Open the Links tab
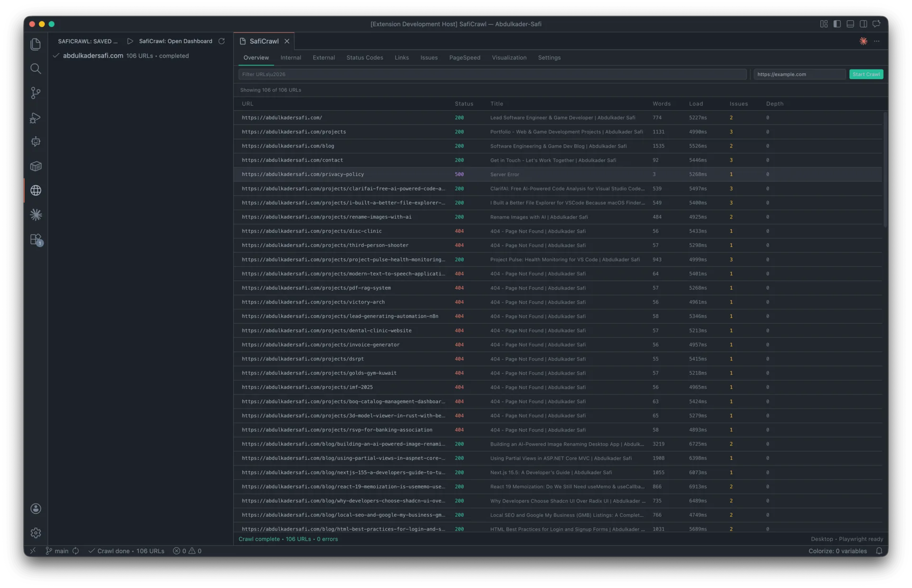Image resolution: width=912 pixels, height=588 pixels. (x=401, y=57)
